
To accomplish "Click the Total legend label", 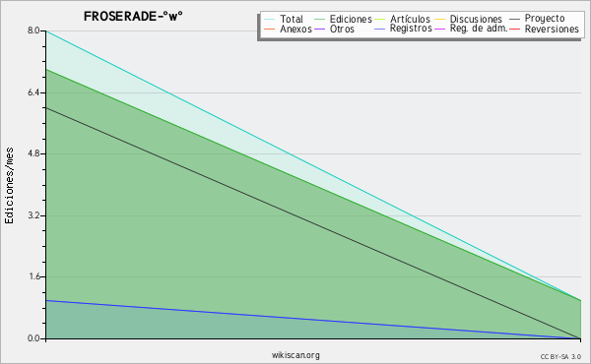I will coord(292,19).
